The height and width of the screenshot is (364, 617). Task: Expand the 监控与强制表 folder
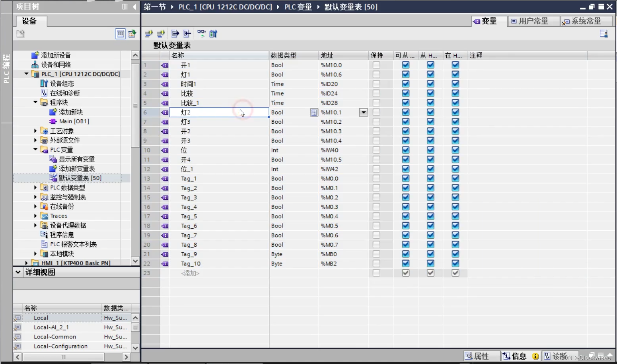coord(35,197)
